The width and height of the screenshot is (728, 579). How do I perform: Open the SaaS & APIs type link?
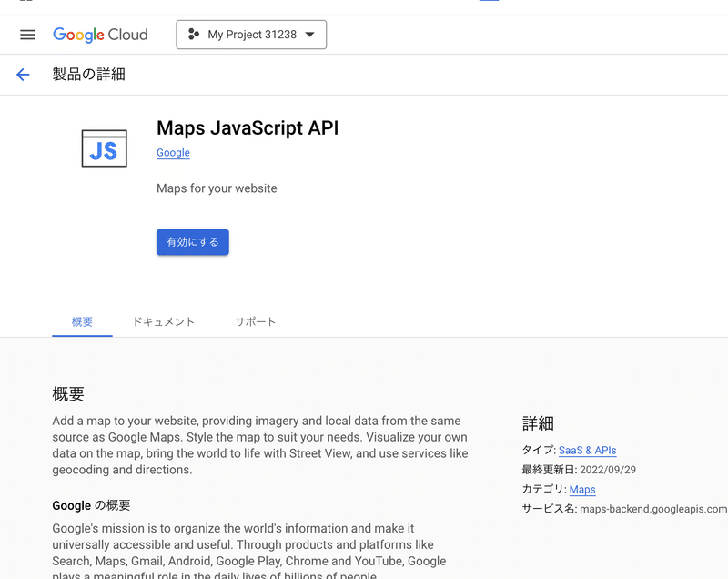click(x=587, y=451)
